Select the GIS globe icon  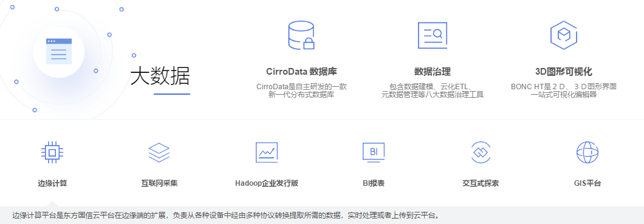coord(587,152)
